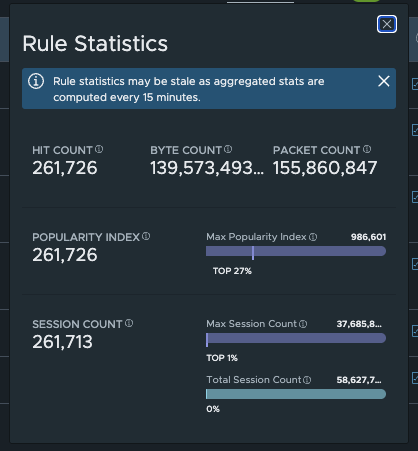Click the BYTE COUNT label
418x451 pixels.
[186, 150]
